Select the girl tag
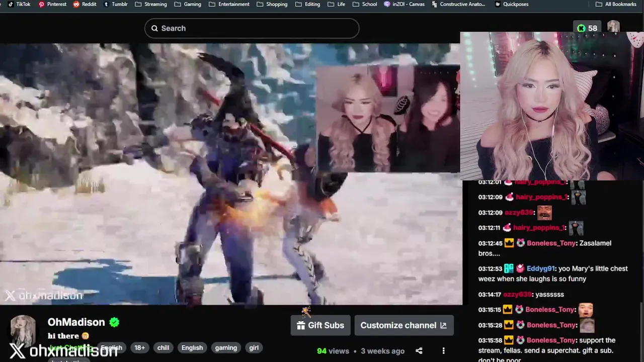 point(254,347)
